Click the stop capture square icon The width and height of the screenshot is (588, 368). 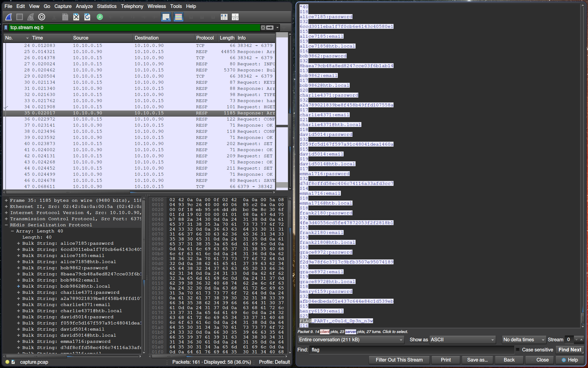(x=20, y=17)
